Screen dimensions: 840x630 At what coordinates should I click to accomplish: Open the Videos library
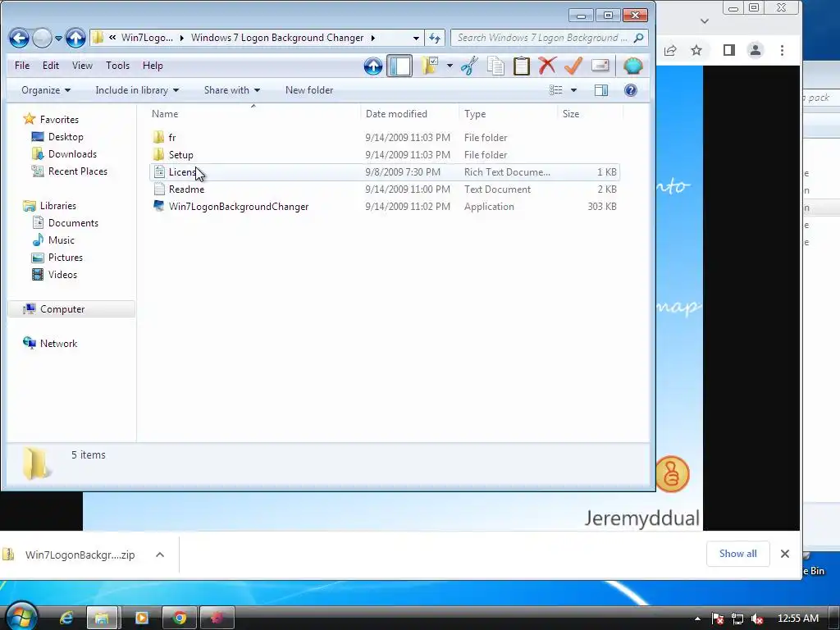[62, 274]
